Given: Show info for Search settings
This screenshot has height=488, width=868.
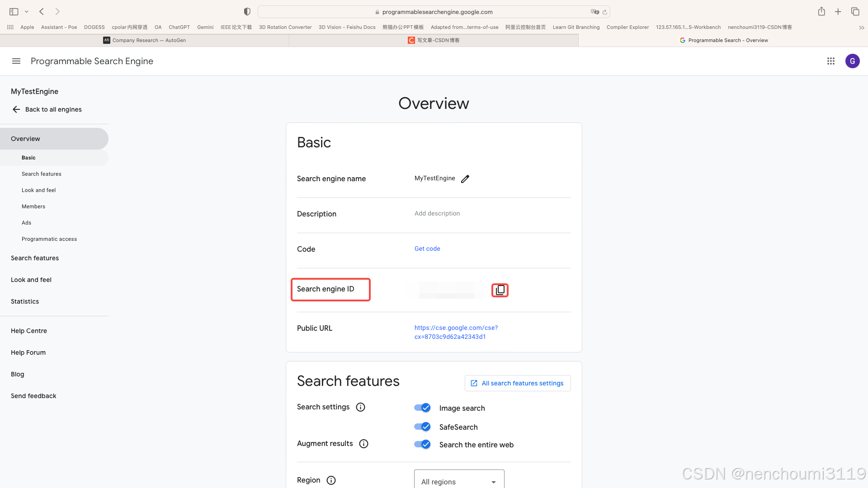Looking at the screenshot, I should click(x=360, y=407).
